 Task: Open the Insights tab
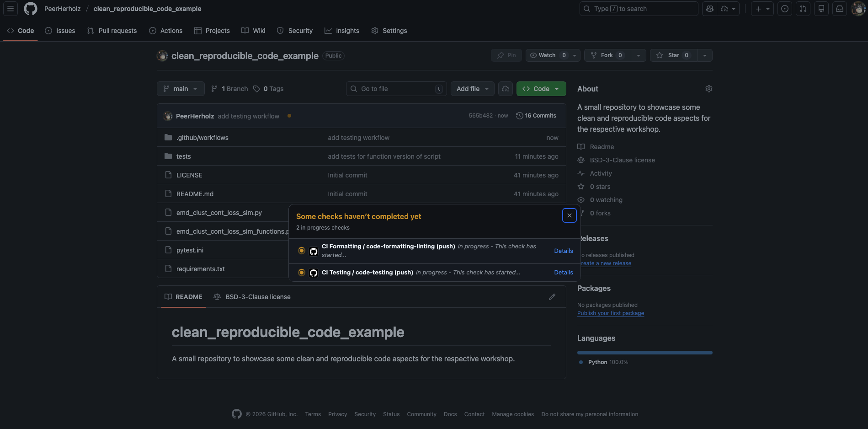click(x=342, y=31)
